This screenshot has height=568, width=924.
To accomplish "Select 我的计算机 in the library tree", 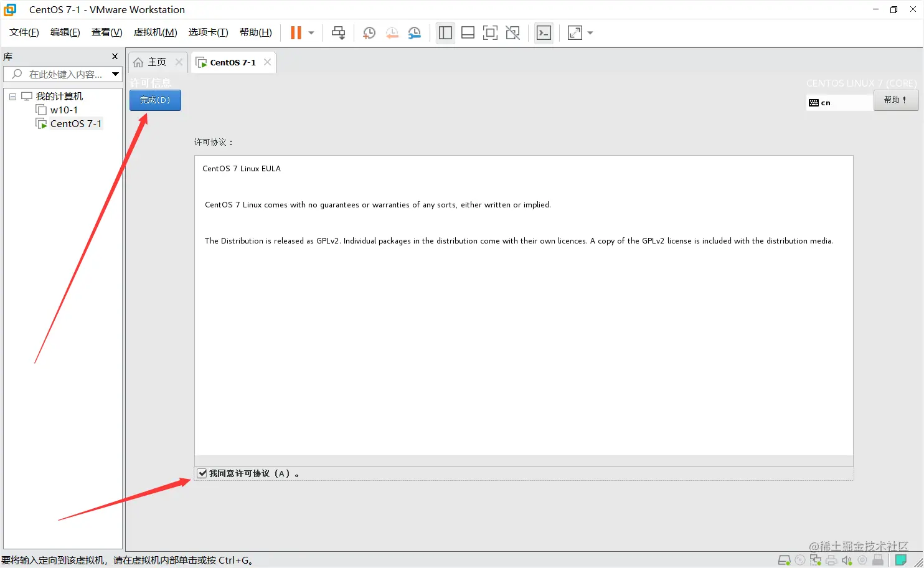I will [x=59, y=97].
